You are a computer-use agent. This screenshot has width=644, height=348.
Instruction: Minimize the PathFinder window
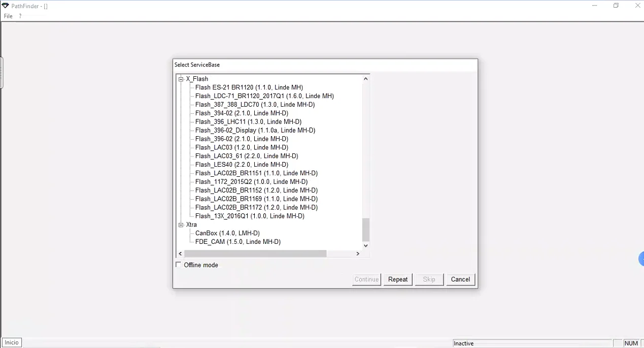[x=594, y=6]
